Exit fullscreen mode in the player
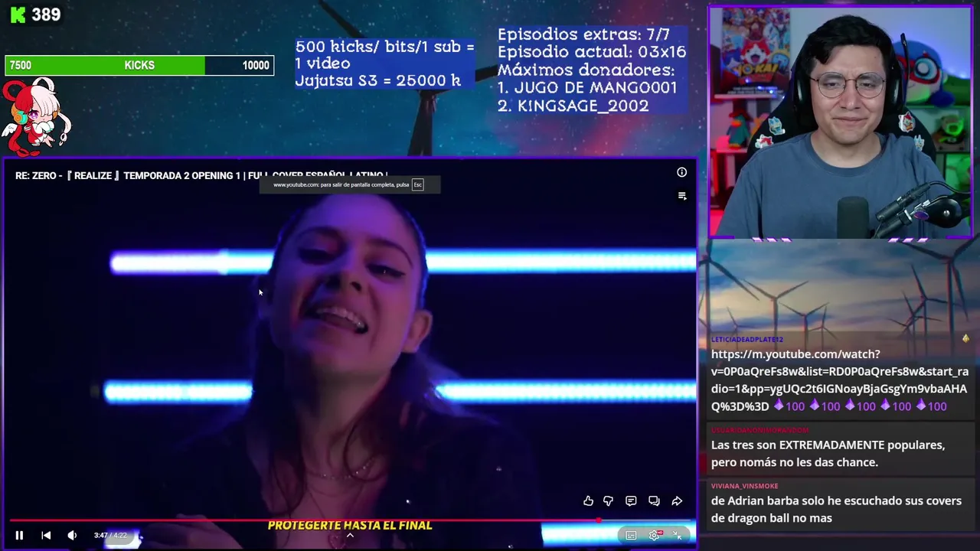The image size is (980, 551). pos(678,535)
